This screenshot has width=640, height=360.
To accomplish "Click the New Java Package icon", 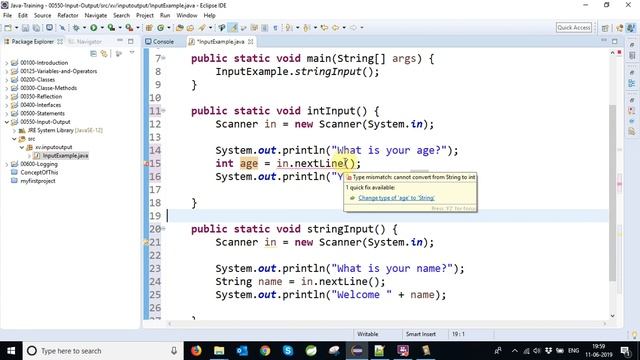I will (149, 28).
